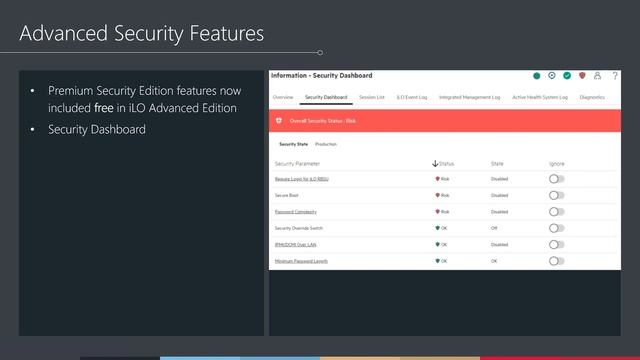
Task: Open the Active Health System Log tab
Action: coord(540,97)
